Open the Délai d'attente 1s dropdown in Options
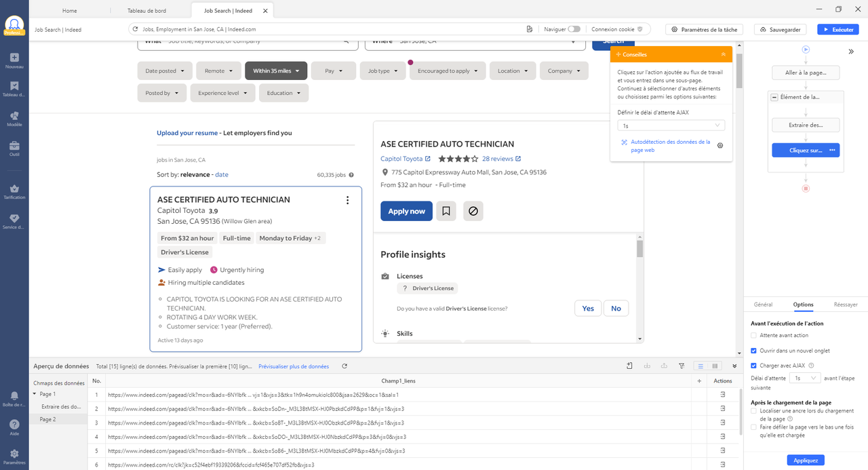This screenshot has height=470, width=868. (806, 378)
